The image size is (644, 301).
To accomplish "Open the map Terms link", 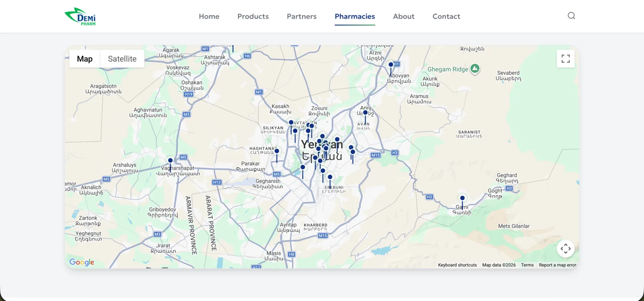I will coord(527,265).
